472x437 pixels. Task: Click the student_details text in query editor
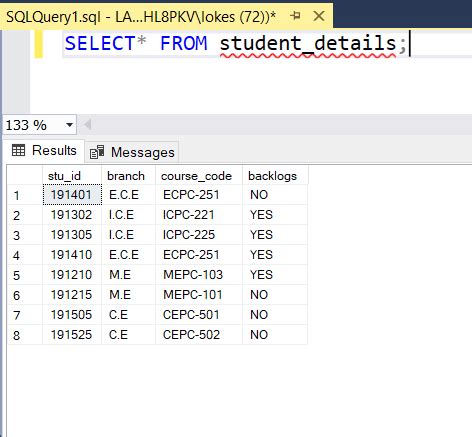click(308, 44)
